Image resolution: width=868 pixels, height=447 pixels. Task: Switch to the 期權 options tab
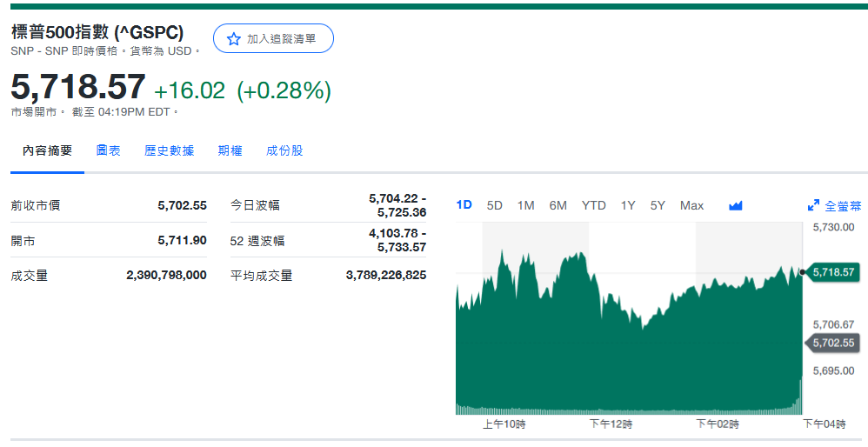click(230, 150)
